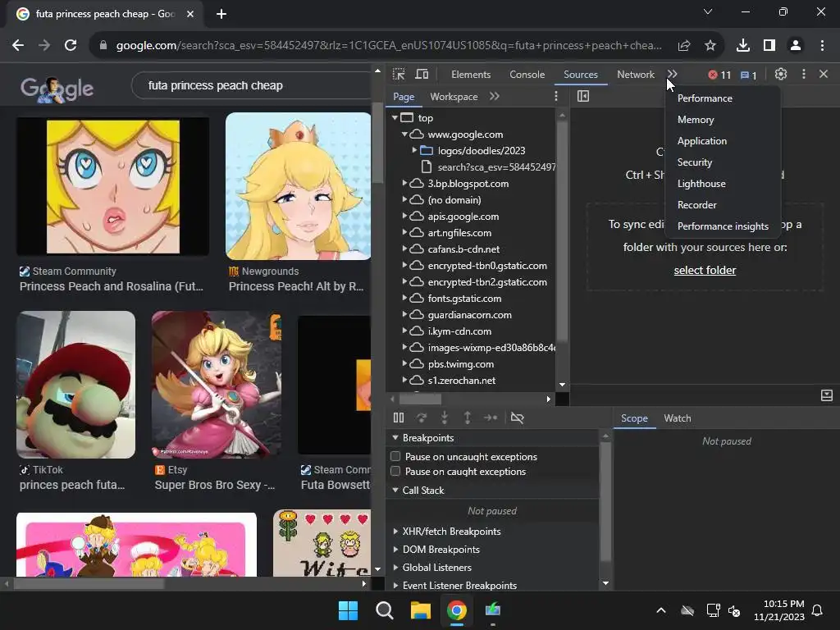840x630 pixels.
Task: Click the Google search input field
Action: point(252,85)
